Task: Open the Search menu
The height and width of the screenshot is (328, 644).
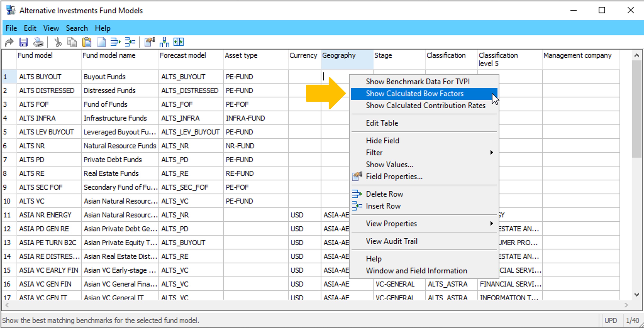Action: (x=77, y=28)
